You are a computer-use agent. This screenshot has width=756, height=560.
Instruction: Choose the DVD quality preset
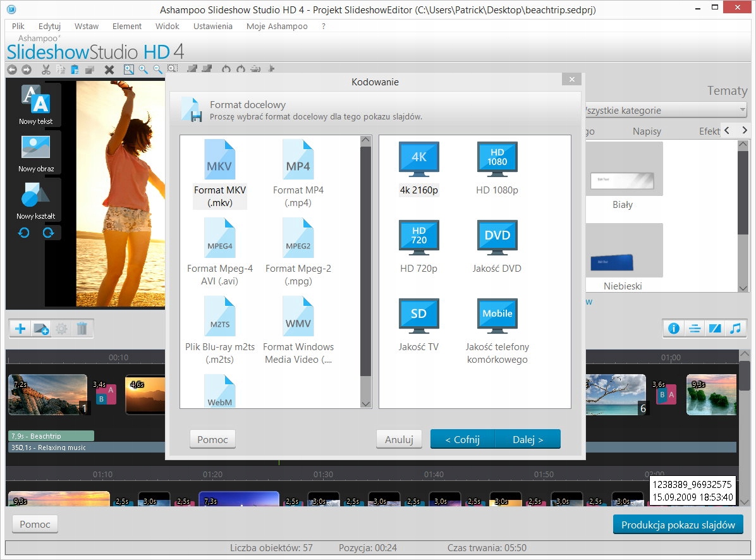tap(497, 238)
